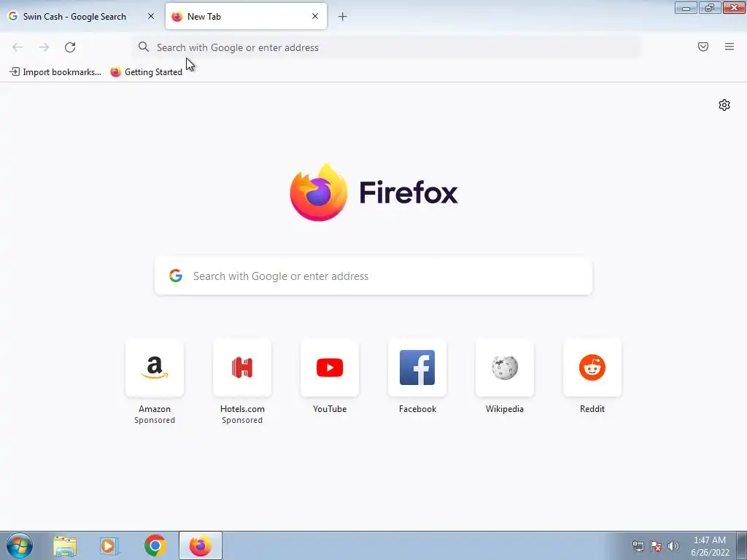Click the search magnifier in address bar
This screenshot has width=747, height=560.
point(144,47)
